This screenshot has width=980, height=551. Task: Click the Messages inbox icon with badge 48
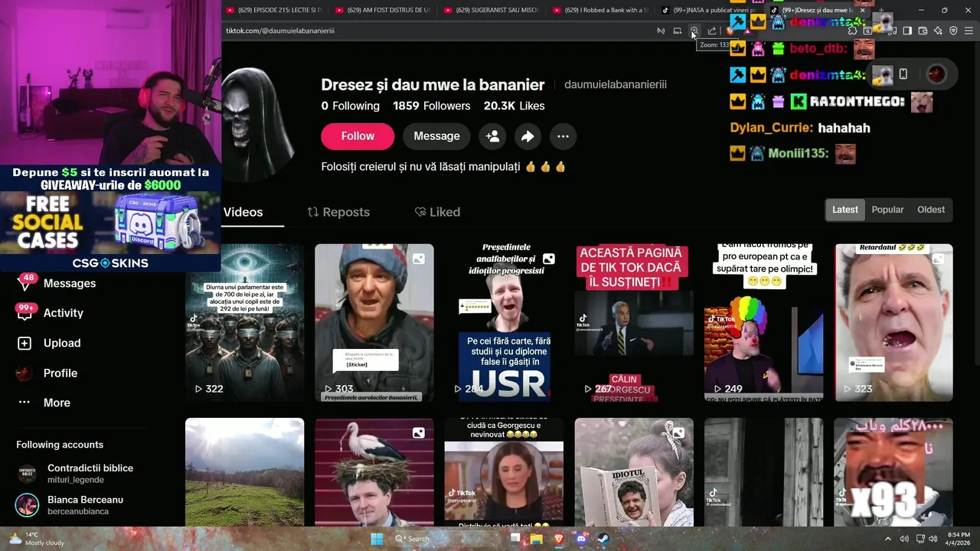coord(25,282)
